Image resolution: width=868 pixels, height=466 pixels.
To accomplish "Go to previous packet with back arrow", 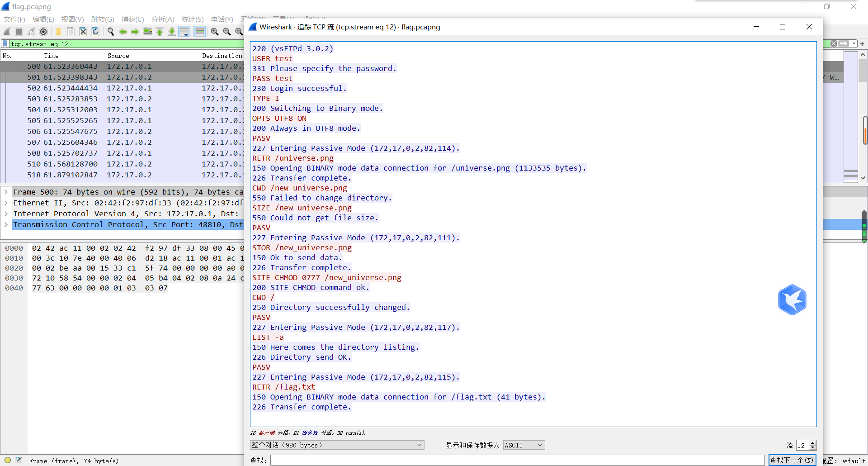I will tap(123, 32).
